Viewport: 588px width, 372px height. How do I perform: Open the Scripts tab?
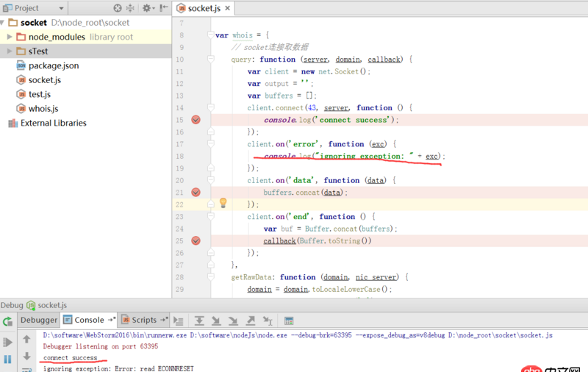coord(144,320)
